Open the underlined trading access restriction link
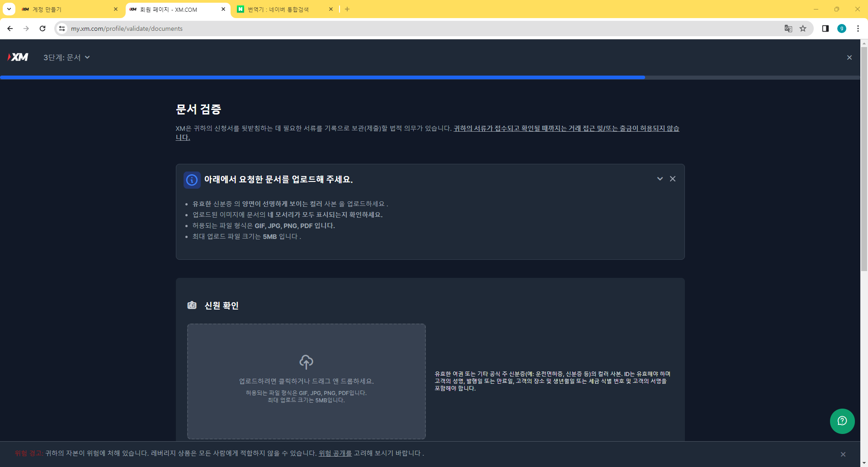 565,129
